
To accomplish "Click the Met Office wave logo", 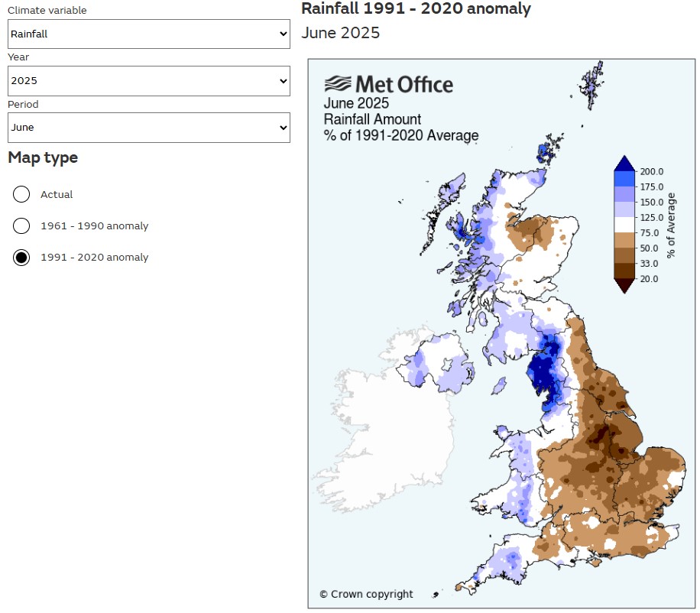I will tap(339, 84).
